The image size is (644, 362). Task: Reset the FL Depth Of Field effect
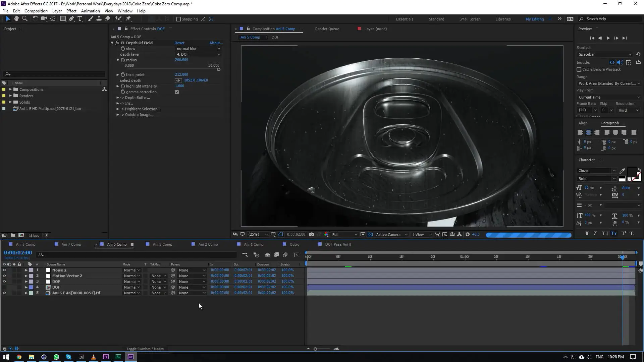(x=179, y=43)
